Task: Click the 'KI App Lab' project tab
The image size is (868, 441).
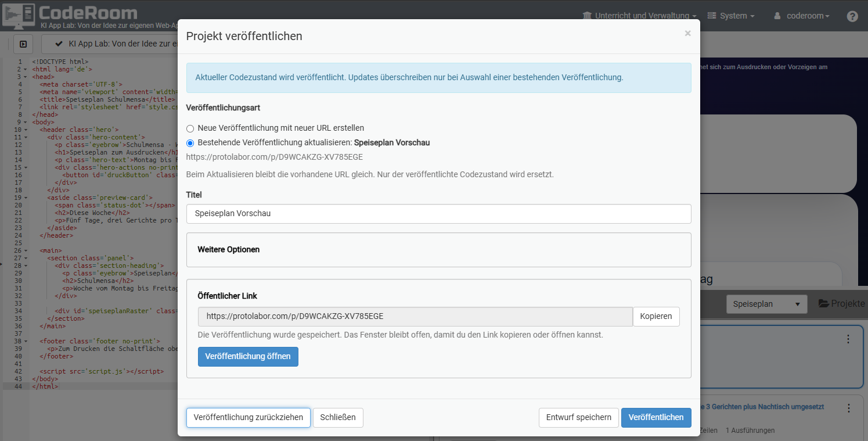Action: [109, 44]
